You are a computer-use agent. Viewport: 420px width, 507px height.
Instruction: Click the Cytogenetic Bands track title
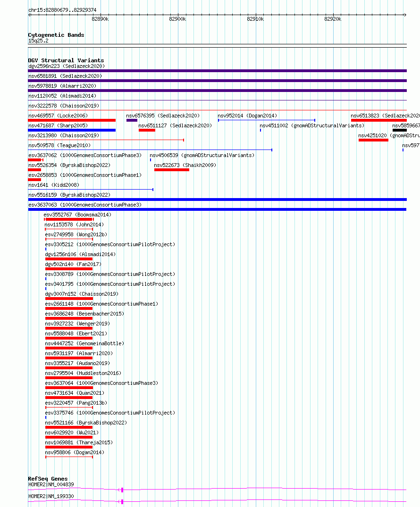pos(56,35)
